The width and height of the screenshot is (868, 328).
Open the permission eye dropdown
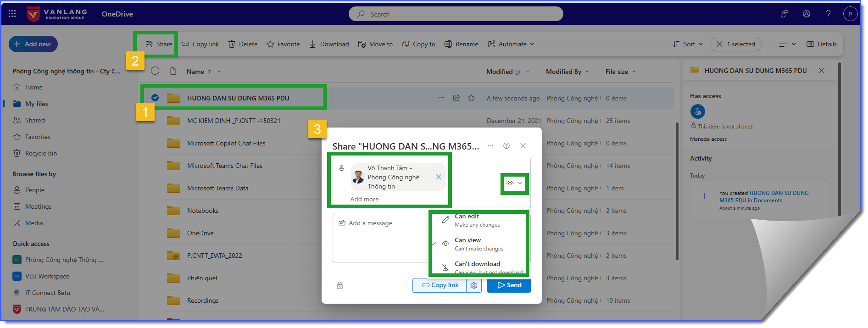514,183
